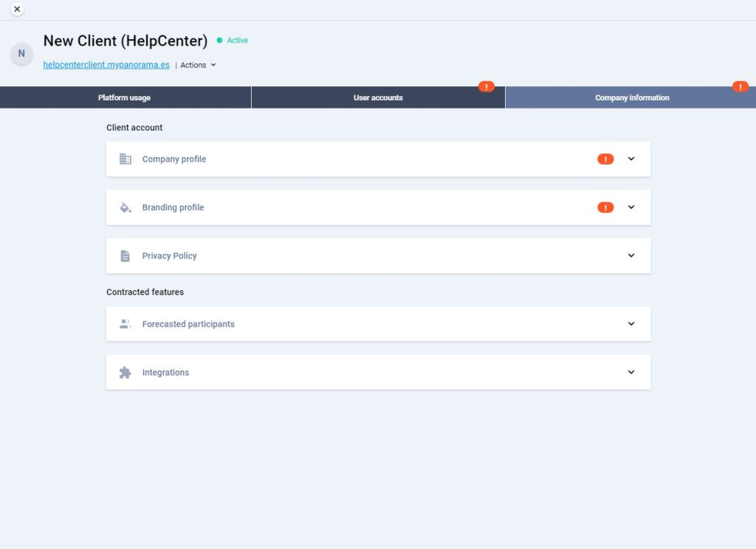
Task: Click the alert badge on Company information tab
Action: pyautogui.click(x=740, y=87)
